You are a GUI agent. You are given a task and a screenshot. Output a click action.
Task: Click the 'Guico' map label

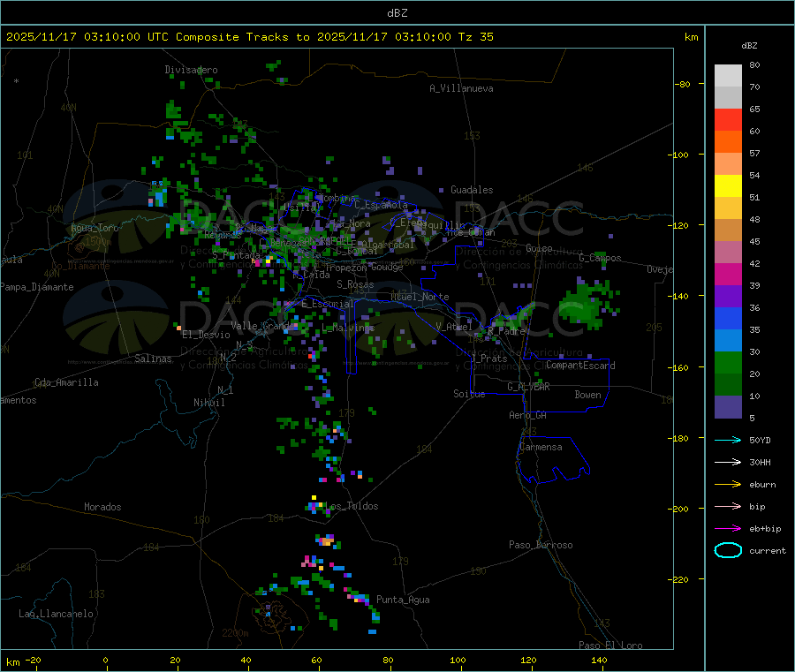click(539, 248)
